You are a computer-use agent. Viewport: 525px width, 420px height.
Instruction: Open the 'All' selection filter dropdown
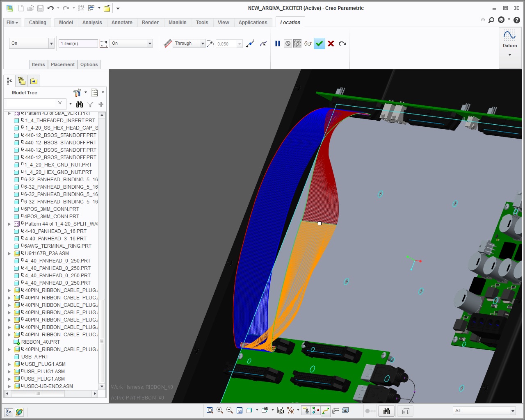pos(484,411)
